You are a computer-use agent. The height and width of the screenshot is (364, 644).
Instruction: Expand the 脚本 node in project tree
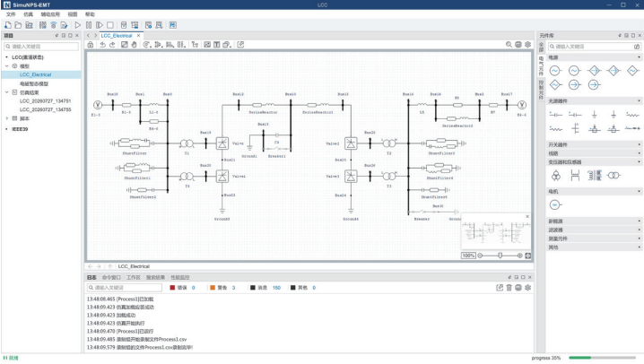6,118
